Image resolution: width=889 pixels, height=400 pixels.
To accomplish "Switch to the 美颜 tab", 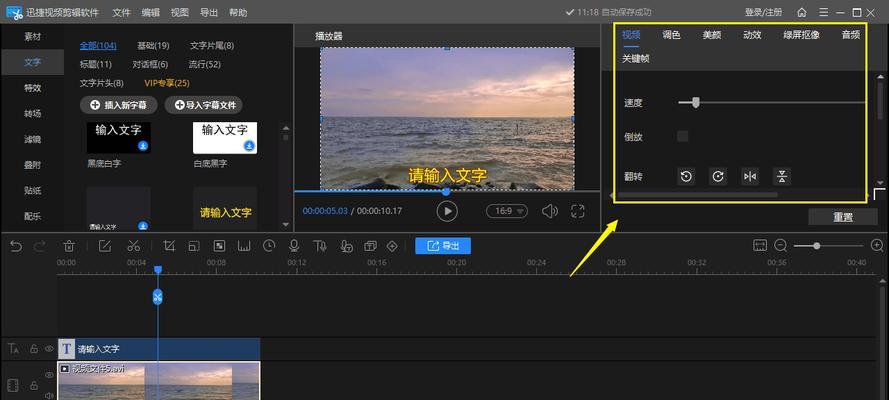I will pyautogui.click(x=712, y=35).
